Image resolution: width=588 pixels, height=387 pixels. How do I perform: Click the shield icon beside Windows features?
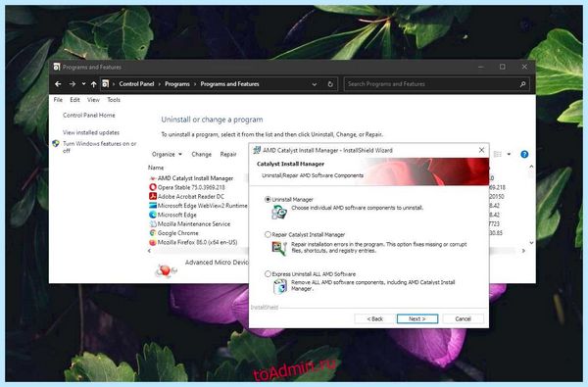[x=56, y=143]
